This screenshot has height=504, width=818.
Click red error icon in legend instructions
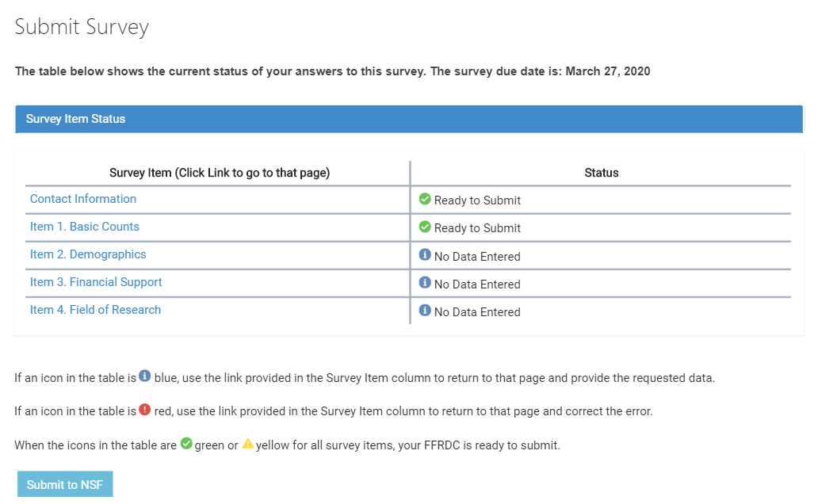(x=144, y=410)
